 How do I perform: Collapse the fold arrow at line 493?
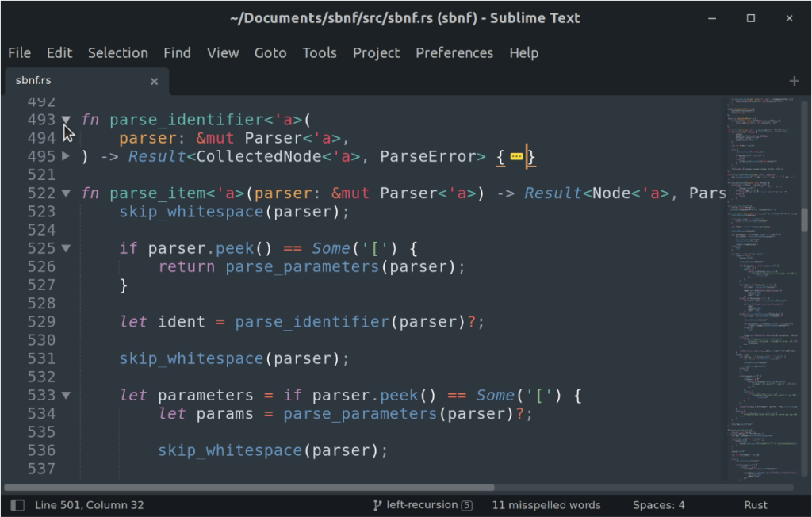pyautogui.click(x=66, y=120)
